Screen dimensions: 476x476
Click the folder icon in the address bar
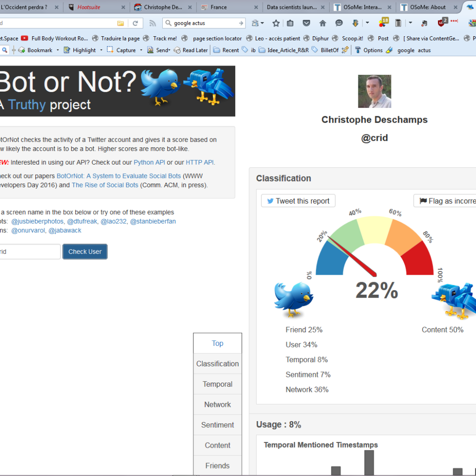120,23
